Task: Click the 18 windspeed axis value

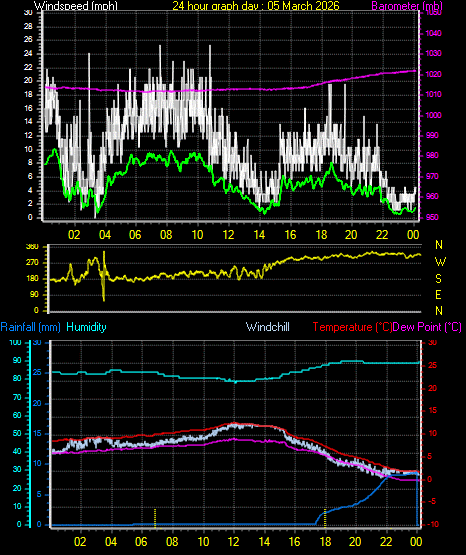Action: click(x=28, y=95)
